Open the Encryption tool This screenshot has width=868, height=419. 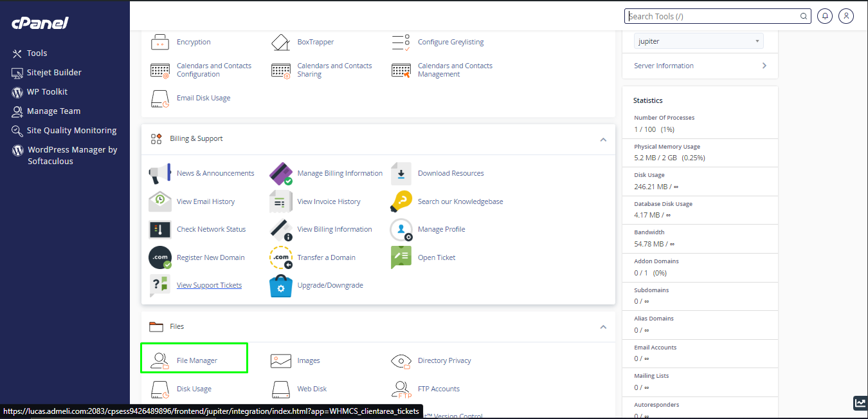coord(193,42)
